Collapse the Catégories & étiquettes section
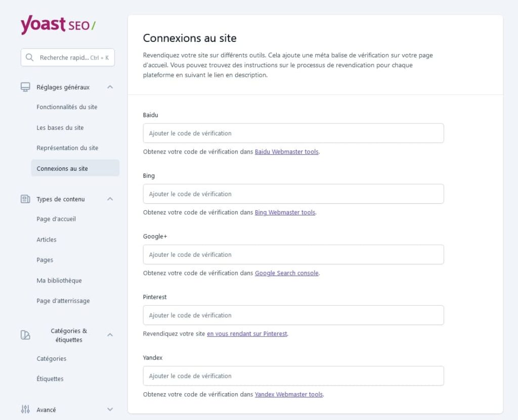Screen dimensions: 518x420 pyautogui.click(x=110, y=335)
